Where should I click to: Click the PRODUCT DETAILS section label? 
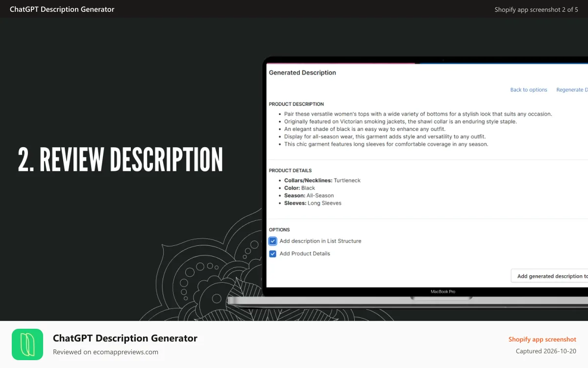point(290,171)
